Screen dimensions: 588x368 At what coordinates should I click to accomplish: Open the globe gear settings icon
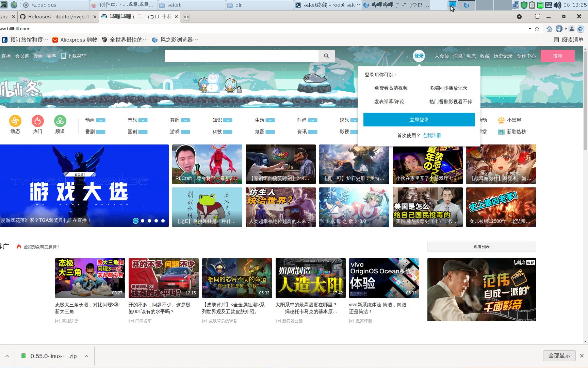(580, 29)
